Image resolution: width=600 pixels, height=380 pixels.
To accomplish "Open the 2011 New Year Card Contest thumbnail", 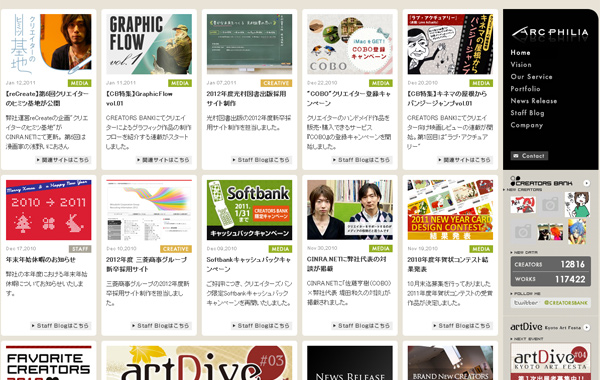I will pyautogui.click(x=450, y=210).
